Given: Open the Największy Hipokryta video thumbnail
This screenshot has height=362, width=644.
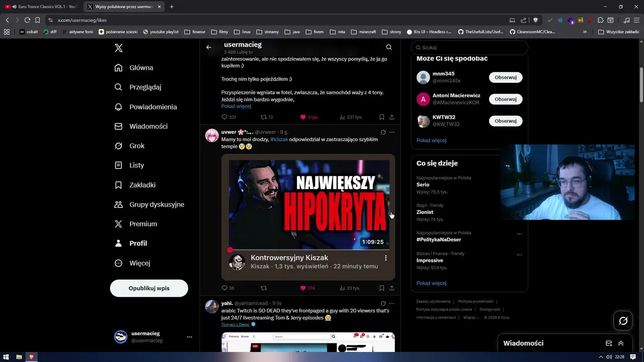Looking at the screenshot, I should click(309, 205).
